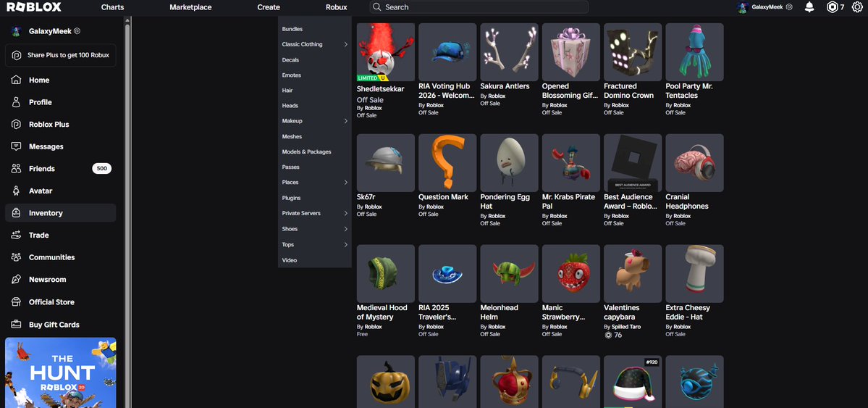Click the Friends icon in sidebar
The height and width of the screenshot is (408, 868).
point(16,169)
